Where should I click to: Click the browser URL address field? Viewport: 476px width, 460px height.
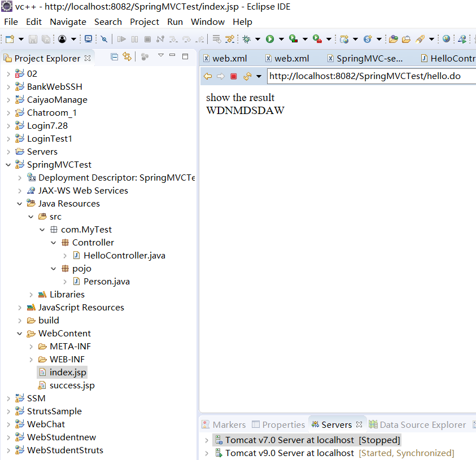click(372, 76)
